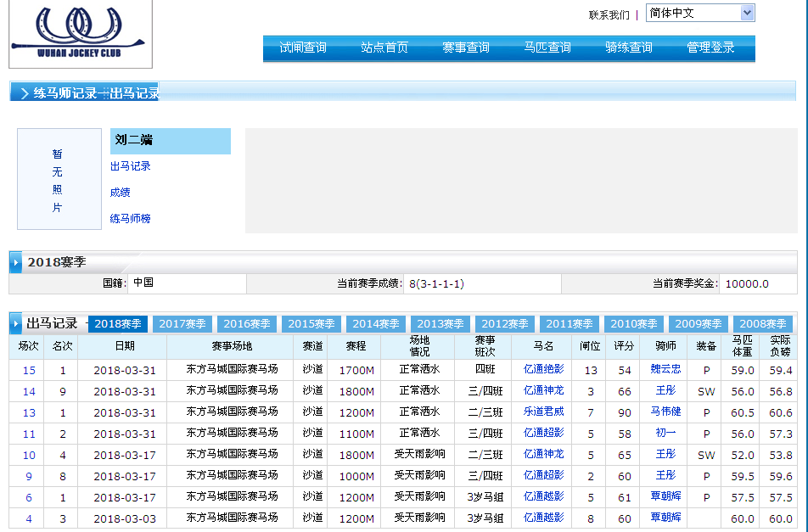
Task: Open jockey 魏云忠 profile link
Action: (665, 370)
